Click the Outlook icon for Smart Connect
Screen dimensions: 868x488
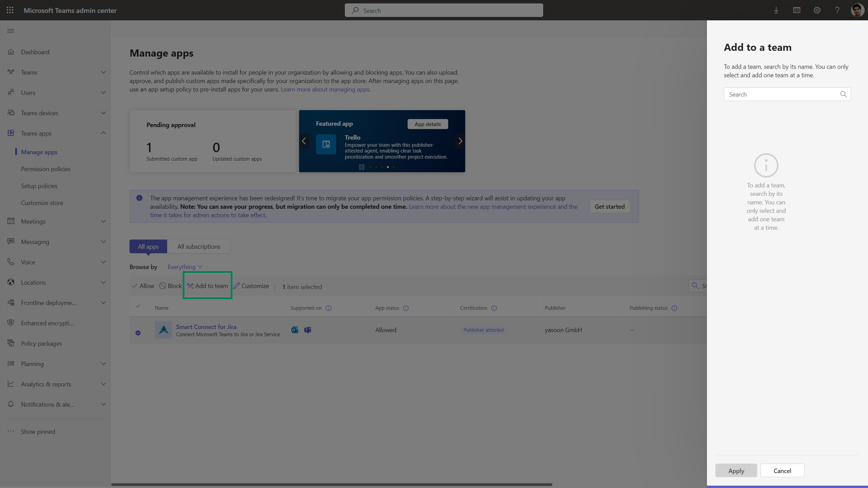coord(294,329)
